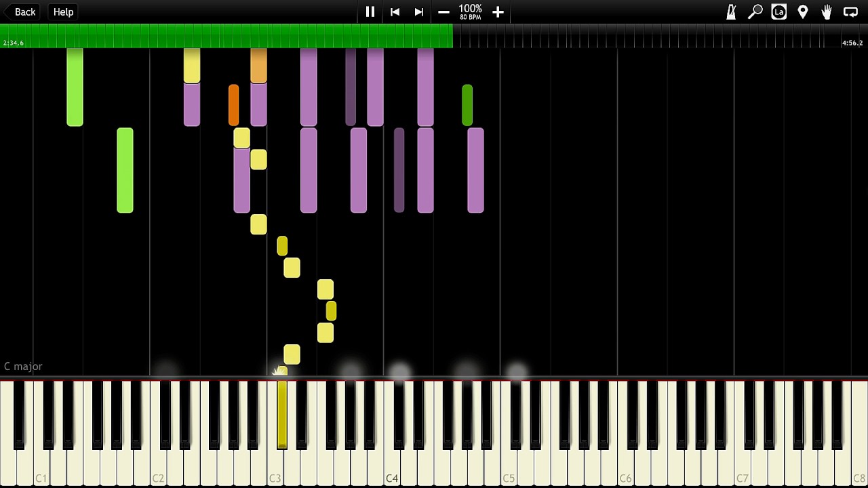
Task: Toggle the La note labels icon
Action: [778, 12]
